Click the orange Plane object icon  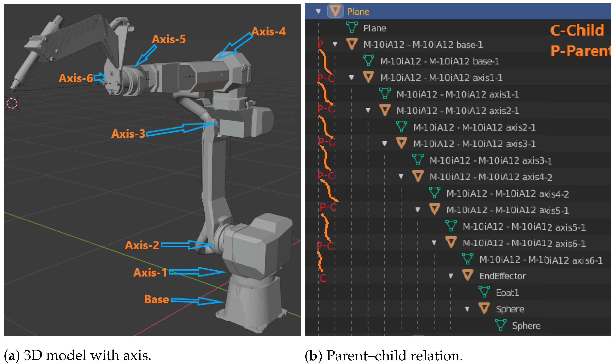coord(335,11)
